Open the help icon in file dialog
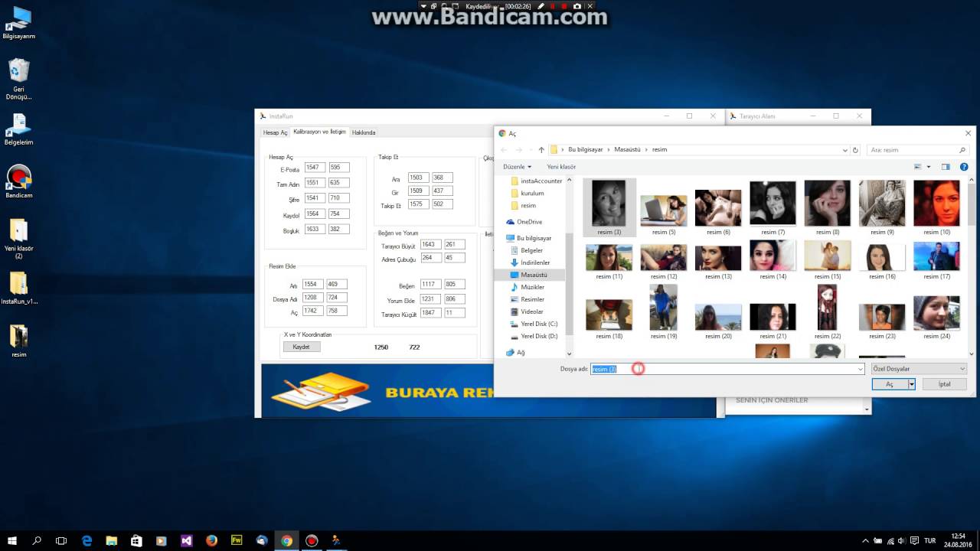980x551 pixels. 963,166
